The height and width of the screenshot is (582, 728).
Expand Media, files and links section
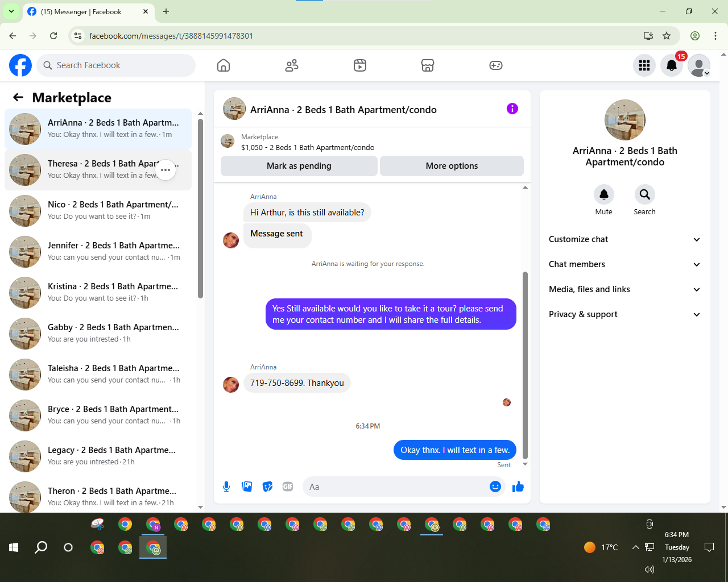(x=625, y=289)
